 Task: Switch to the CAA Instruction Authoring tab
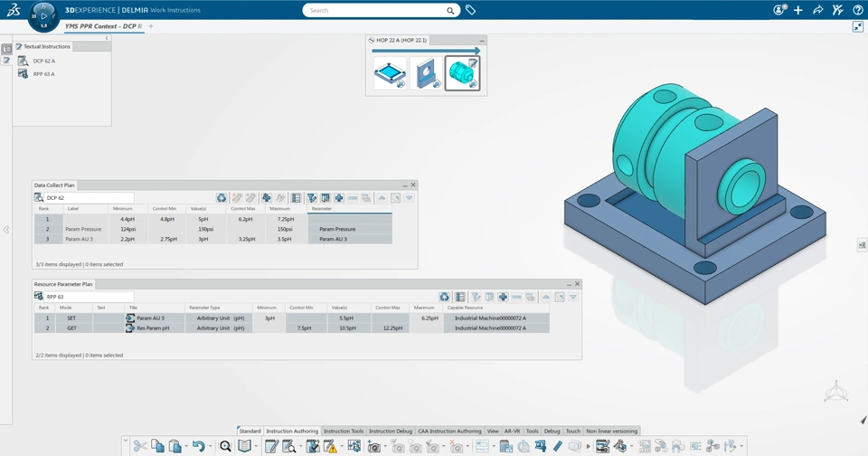coord(449,431)
